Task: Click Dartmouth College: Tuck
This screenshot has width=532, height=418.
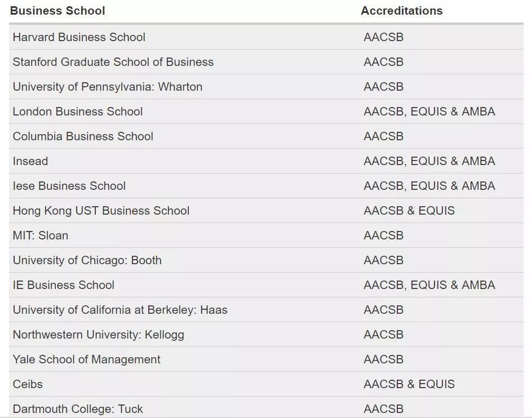Action: [78, 409]
